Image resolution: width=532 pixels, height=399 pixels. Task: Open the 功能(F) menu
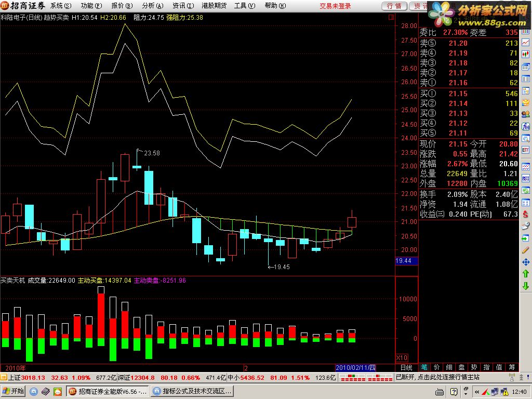(x=91, y=6)
